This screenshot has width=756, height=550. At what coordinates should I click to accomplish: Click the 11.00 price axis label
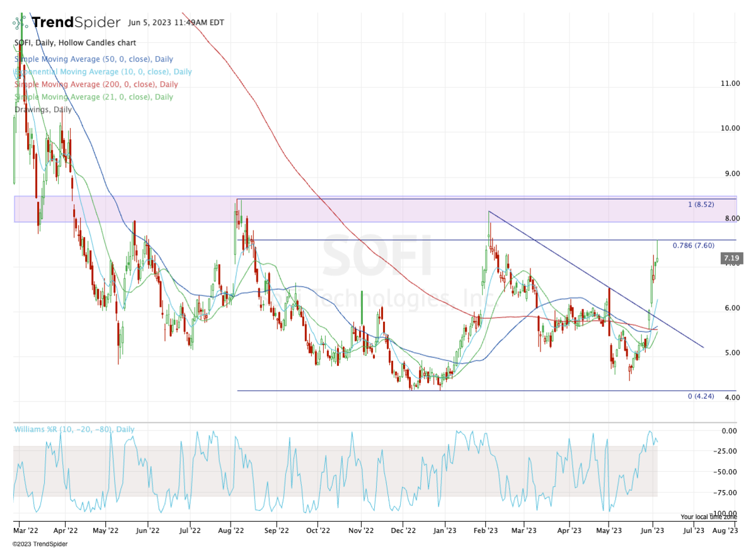pyautogui.click(x=729, y=83)
